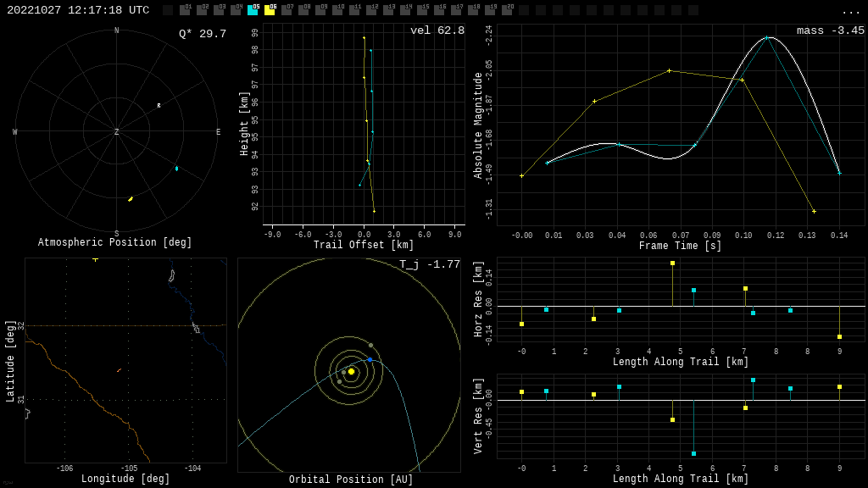Screen dimensions: 868x488
Task: Click the yellow meteor marker in polar sky plot
Action: pyautogui.click(x=131, y=199)
